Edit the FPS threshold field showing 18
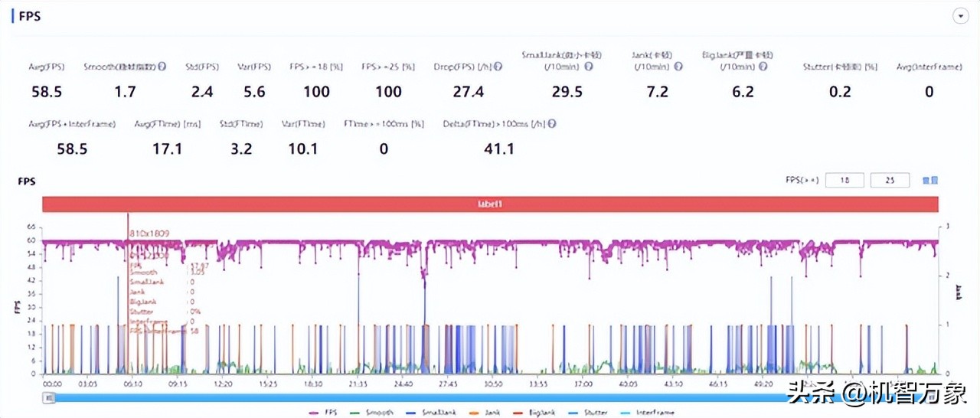This screenshot has width=980, height=418. click(x=845, y=181)
